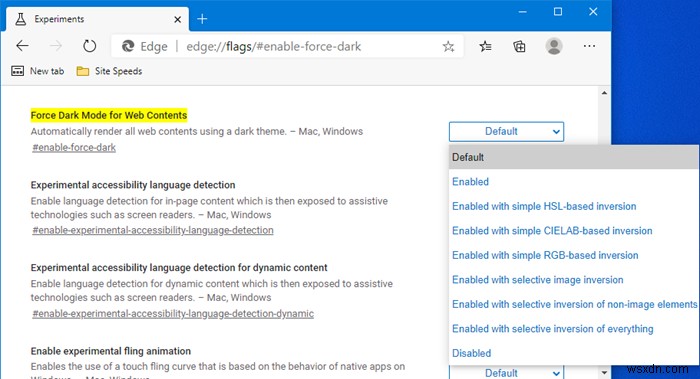Click the language-detection-dynamic flag link
This screenshot has height=379, width=700.
[173, 313]
